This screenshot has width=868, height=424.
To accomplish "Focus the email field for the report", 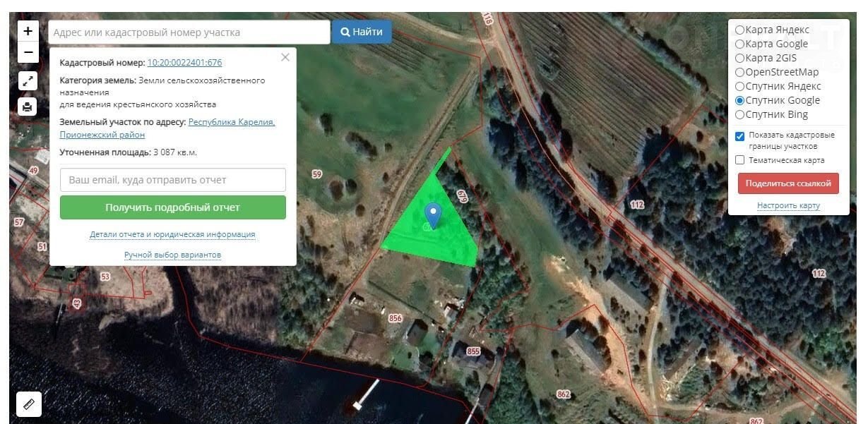I will tap(173, 180).
